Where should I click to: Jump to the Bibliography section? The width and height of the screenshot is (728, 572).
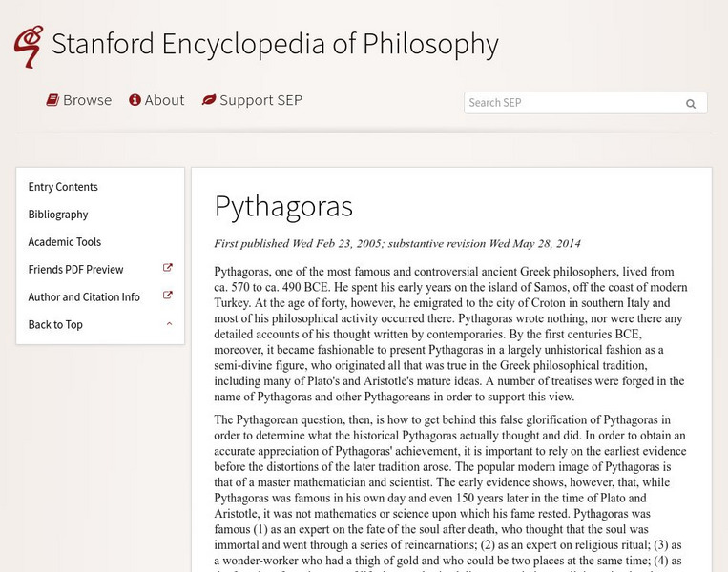tap(58, 214)
